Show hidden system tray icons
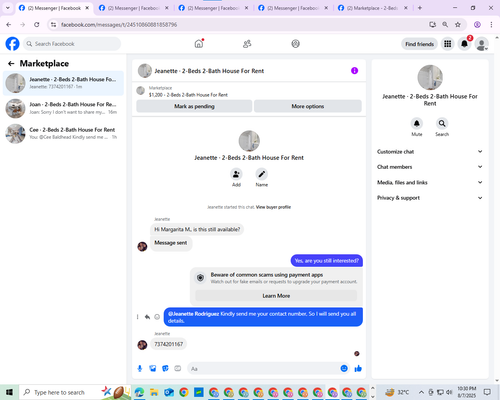The image size is (500, 400). (x=421, y=392)
